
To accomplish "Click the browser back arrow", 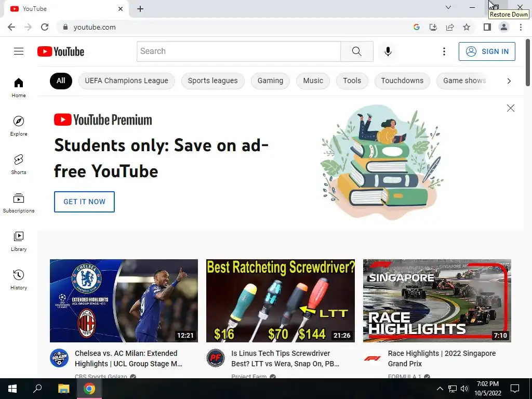I will [x=11, y=27].
